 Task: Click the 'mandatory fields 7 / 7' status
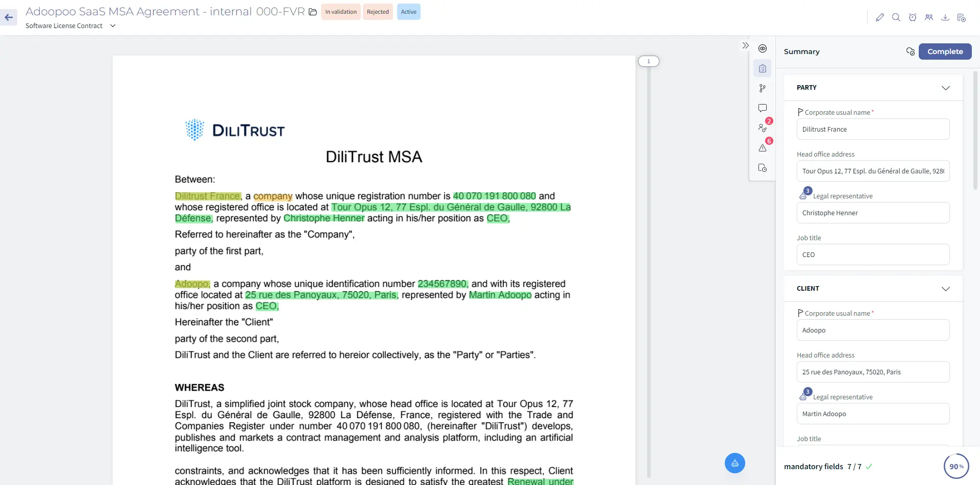828,466
